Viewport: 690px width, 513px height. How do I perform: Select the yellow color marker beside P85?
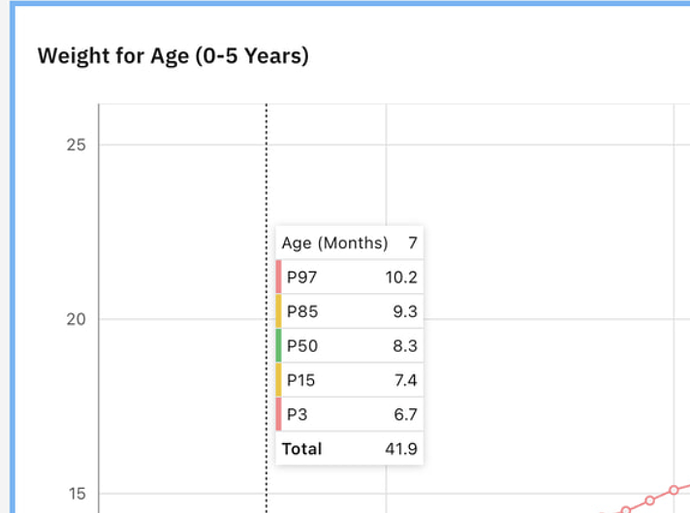pyautogui.click(x=279, y=311)
